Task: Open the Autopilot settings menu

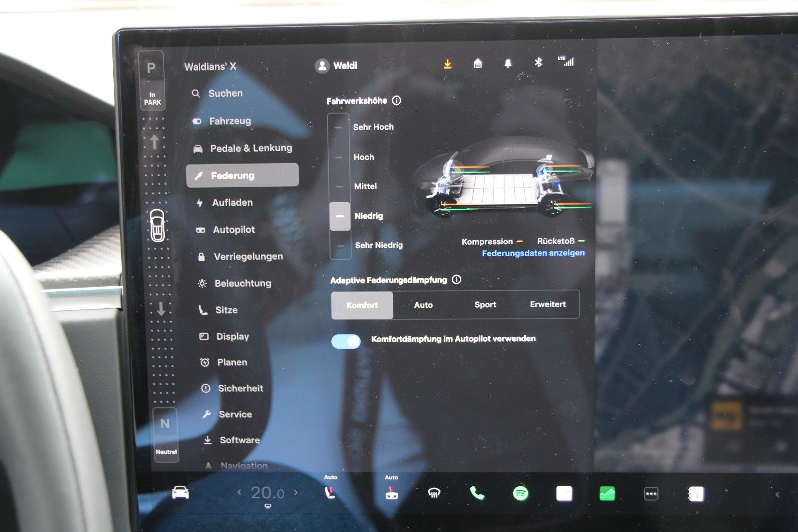Action: (x=225, y=230)
